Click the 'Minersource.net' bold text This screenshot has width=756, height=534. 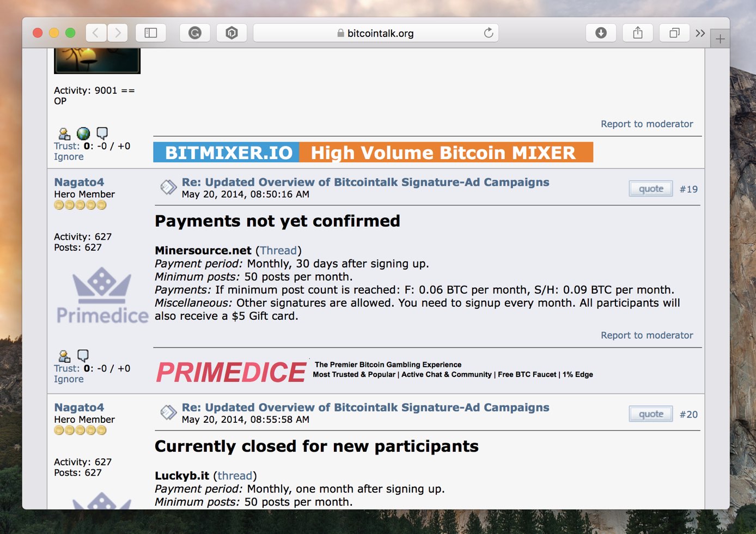tap(203, 250)
